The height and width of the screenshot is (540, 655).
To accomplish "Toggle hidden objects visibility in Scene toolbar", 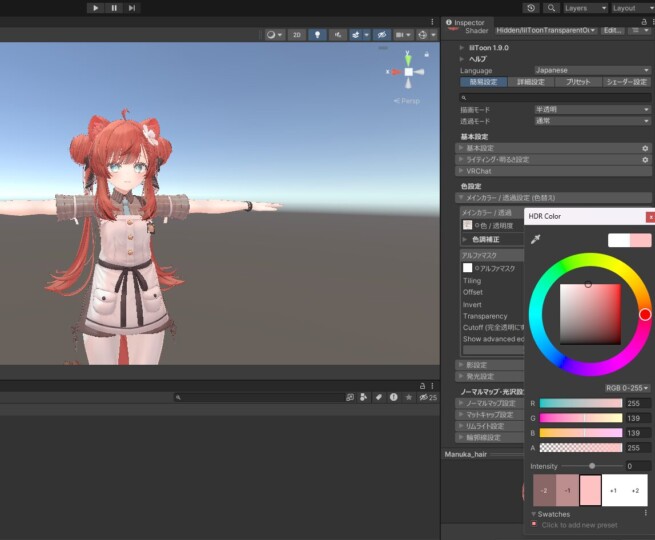I will click(382, 35).
